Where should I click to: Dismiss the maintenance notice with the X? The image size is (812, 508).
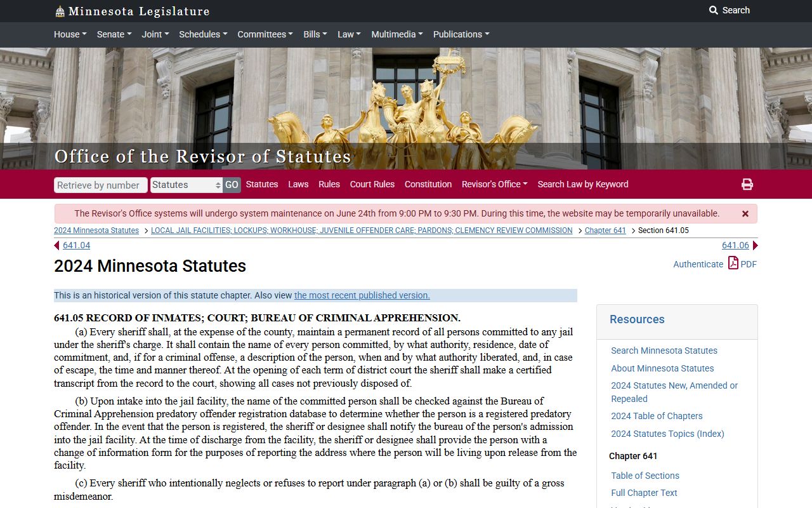[x=745, y=214]
